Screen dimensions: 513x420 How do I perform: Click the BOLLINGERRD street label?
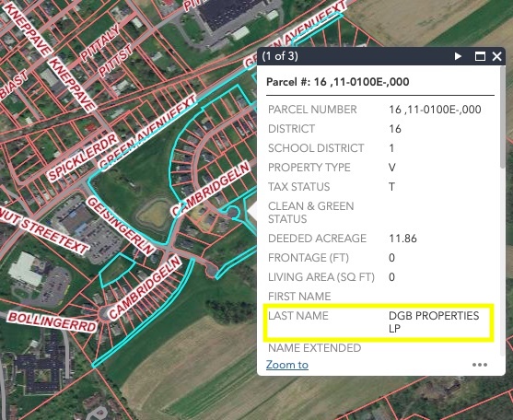pos(52,321)
